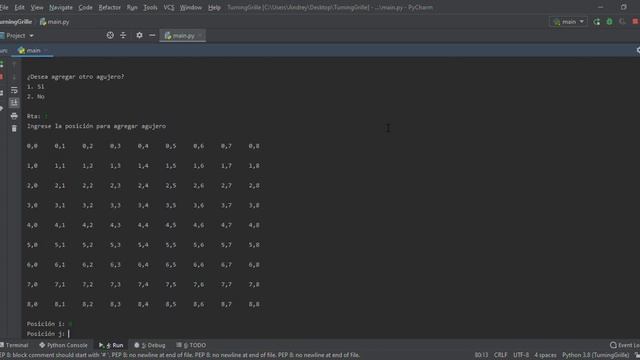Viewport: 640px width, 360px height.
Task: Click the red stop icon in Run panel
Action: point(2,77)
